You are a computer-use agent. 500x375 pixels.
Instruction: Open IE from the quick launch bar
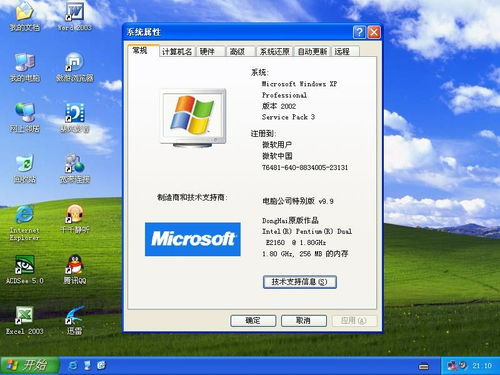[72, 365]
